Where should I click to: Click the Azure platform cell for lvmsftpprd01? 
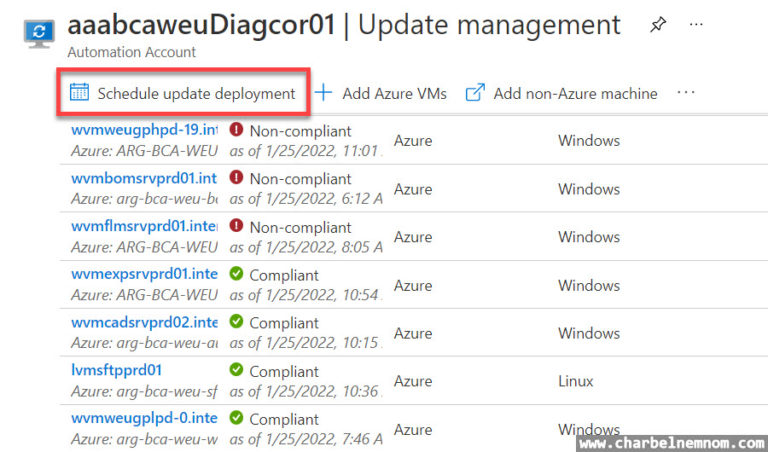(413, 381)
